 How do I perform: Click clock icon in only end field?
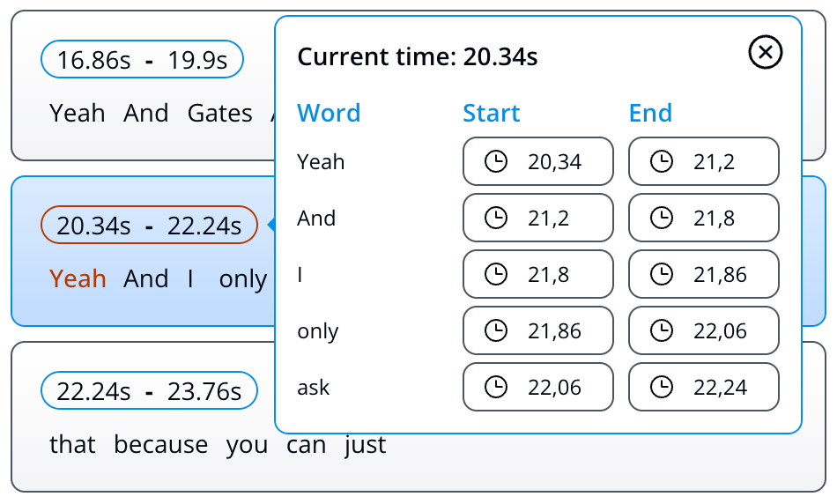click(x=662, y=331)
